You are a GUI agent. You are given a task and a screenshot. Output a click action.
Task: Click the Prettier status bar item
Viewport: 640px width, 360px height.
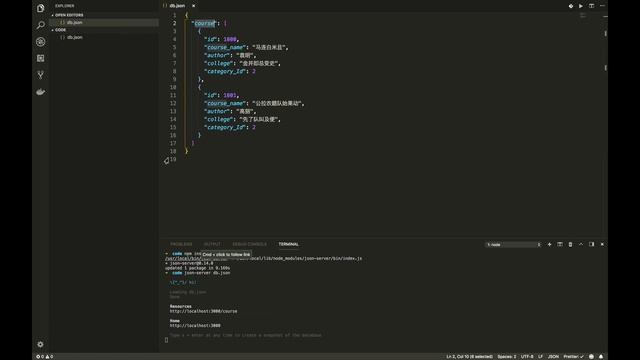[573, 357]
